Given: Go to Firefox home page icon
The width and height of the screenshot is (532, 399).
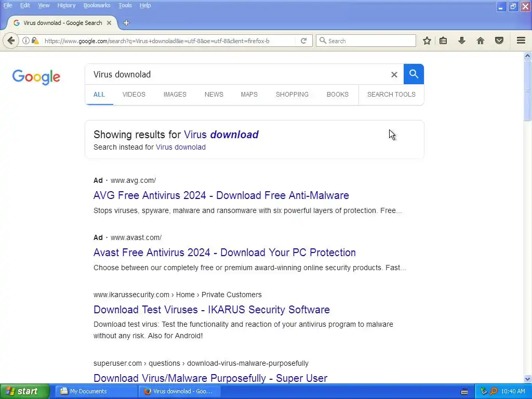Looking at the screenshot, I should 480,41.
